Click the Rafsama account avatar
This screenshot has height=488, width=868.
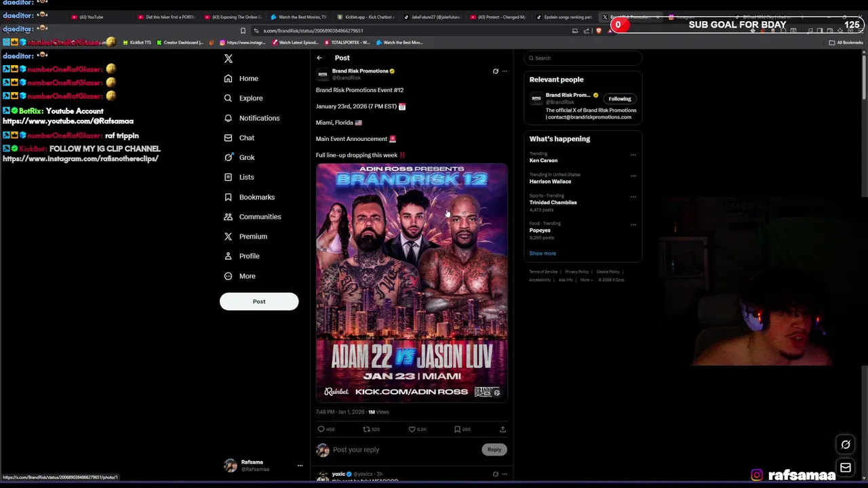pyautogui.click(x=231, y=466)
